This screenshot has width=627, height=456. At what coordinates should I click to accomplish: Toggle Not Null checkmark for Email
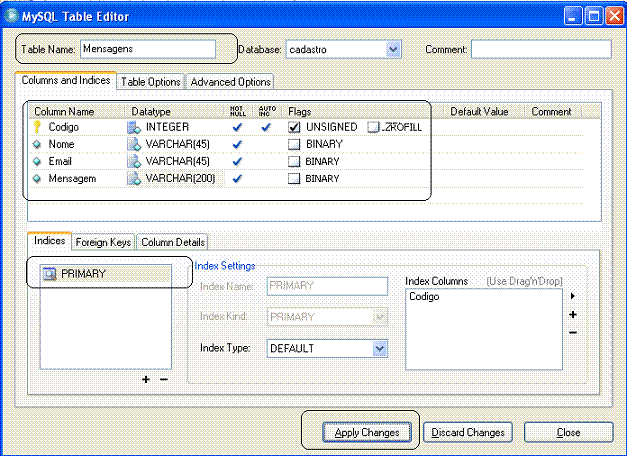(237, 162)
